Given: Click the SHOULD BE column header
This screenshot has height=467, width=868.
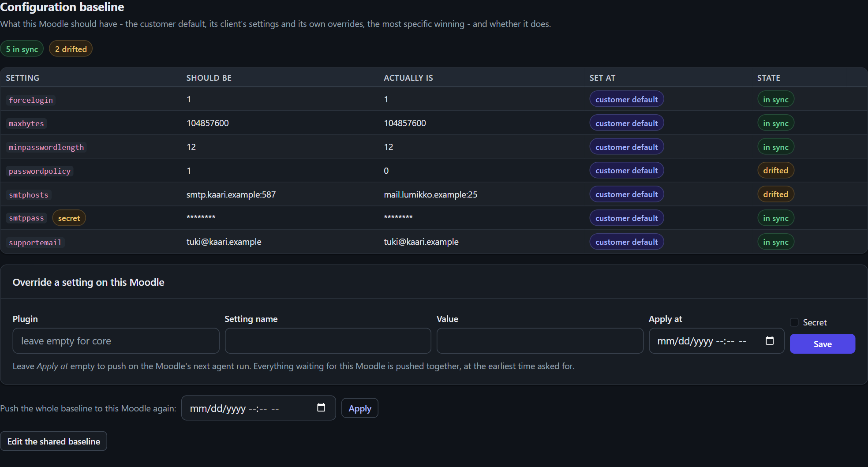Looking at the screenshot, I should [x=209, y=78].
